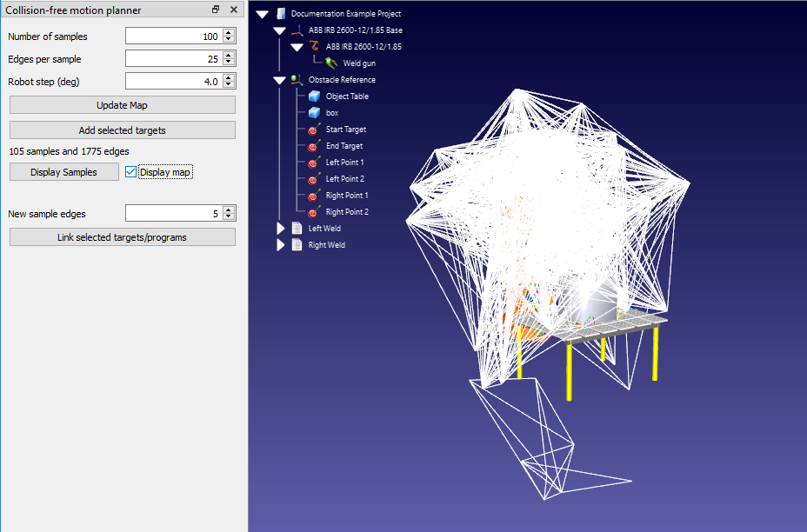Select the Obstacle Reference frame icon
This screenshot has width=807, height=532.
[297, 80]
